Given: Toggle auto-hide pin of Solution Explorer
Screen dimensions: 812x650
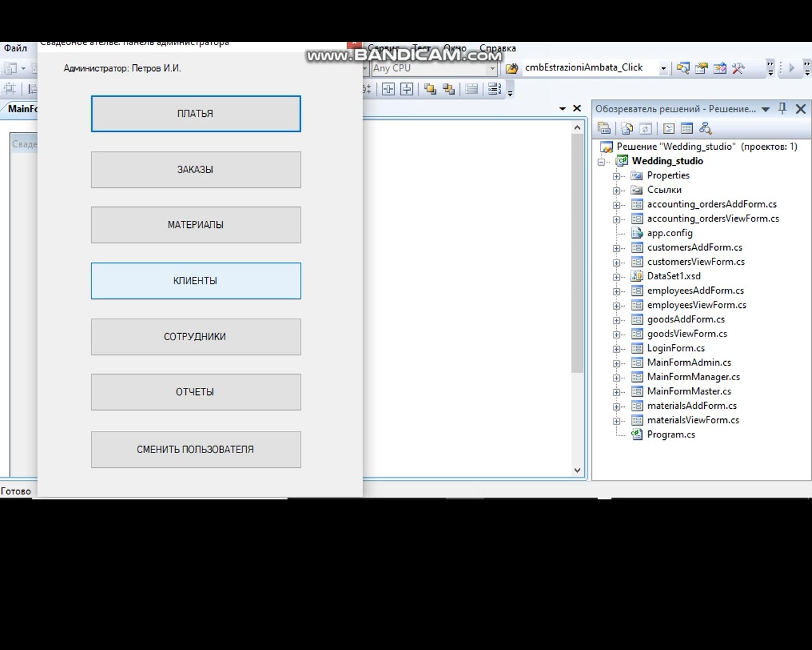Looking at the screenshot, I should [782, 109].
